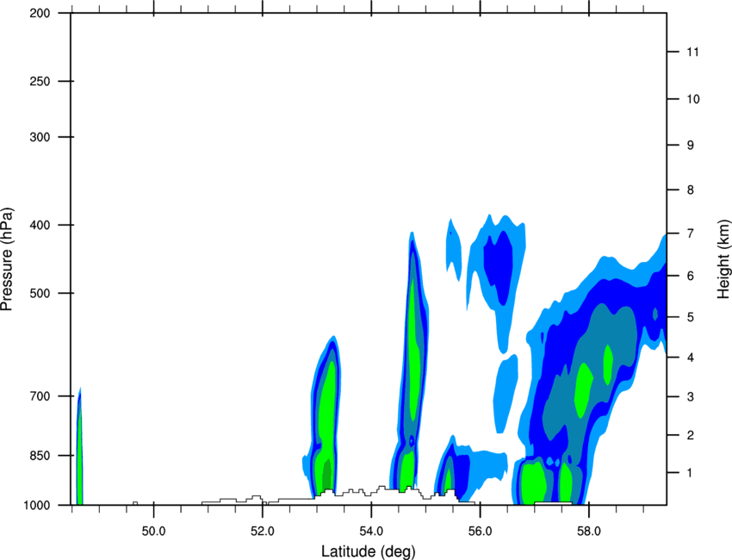Pick the 1 km height label

click(691, 473)
